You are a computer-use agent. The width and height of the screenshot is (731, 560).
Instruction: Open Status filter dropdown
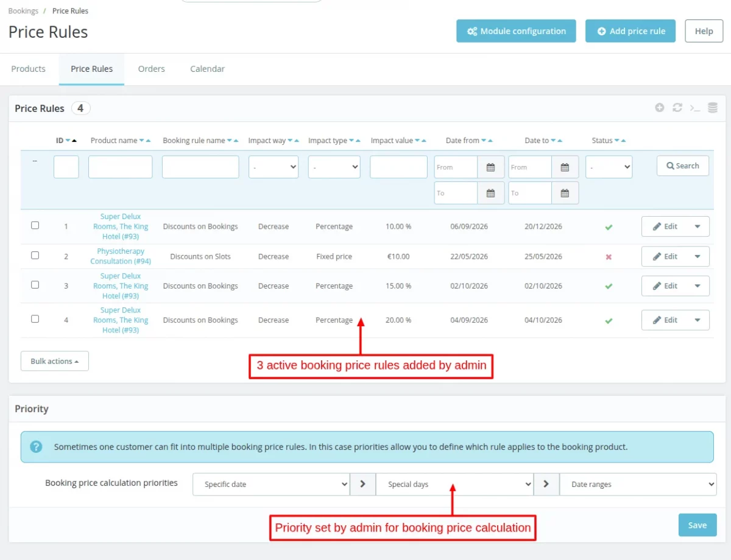pyautogui.click(x=609, y=167)
